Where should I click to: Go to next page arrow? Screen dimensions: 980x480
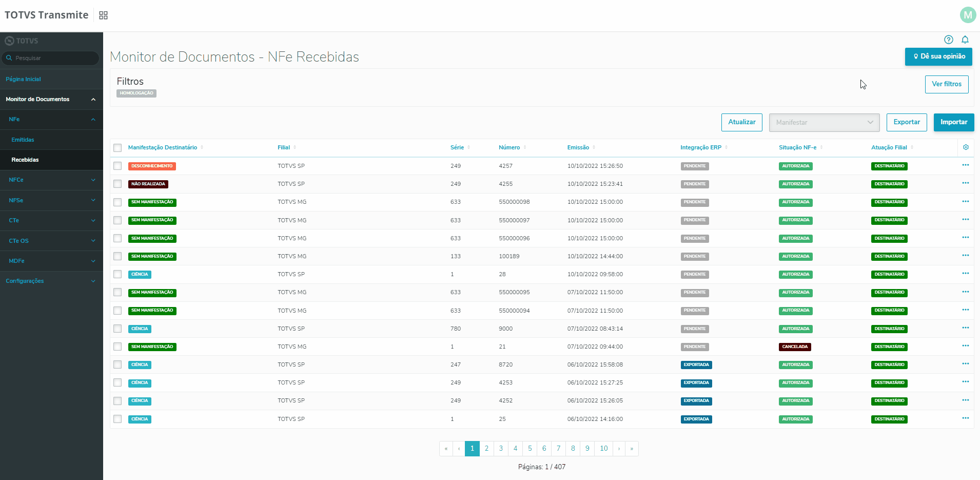[619, 448]
